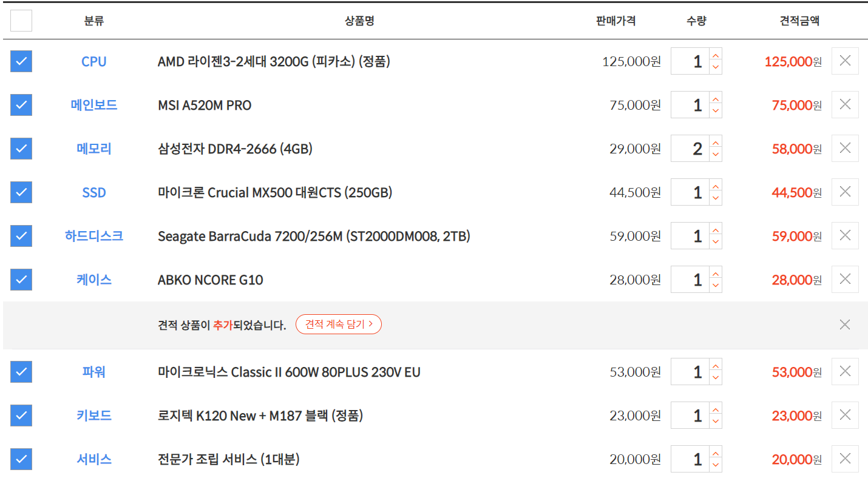
Task: Click the 서비스 quantity input field
Action: [690, 459]
